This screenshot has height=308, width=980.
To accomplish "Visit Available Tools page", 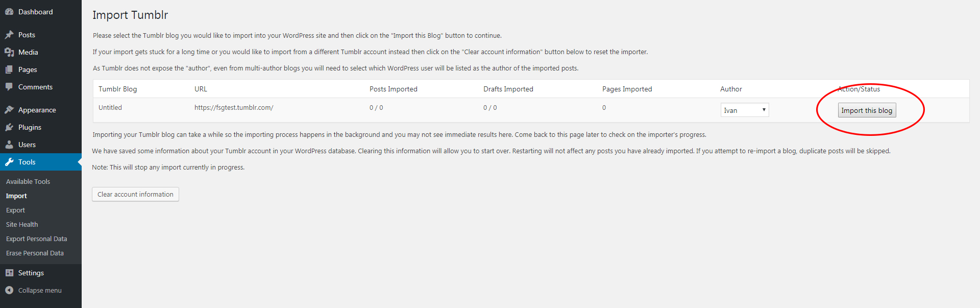I will coord(28,181).
